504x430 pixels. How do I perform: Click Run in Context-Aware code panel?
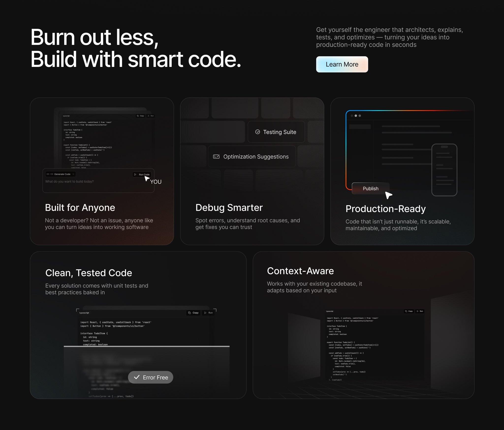(x=420, y=311)
